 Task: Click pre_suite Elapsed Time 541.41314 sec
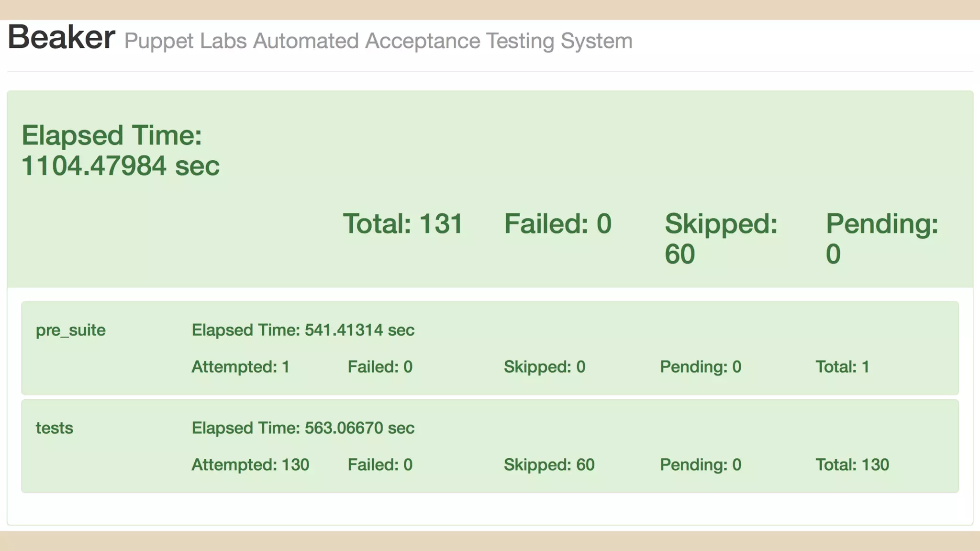[x=303, y=330]
